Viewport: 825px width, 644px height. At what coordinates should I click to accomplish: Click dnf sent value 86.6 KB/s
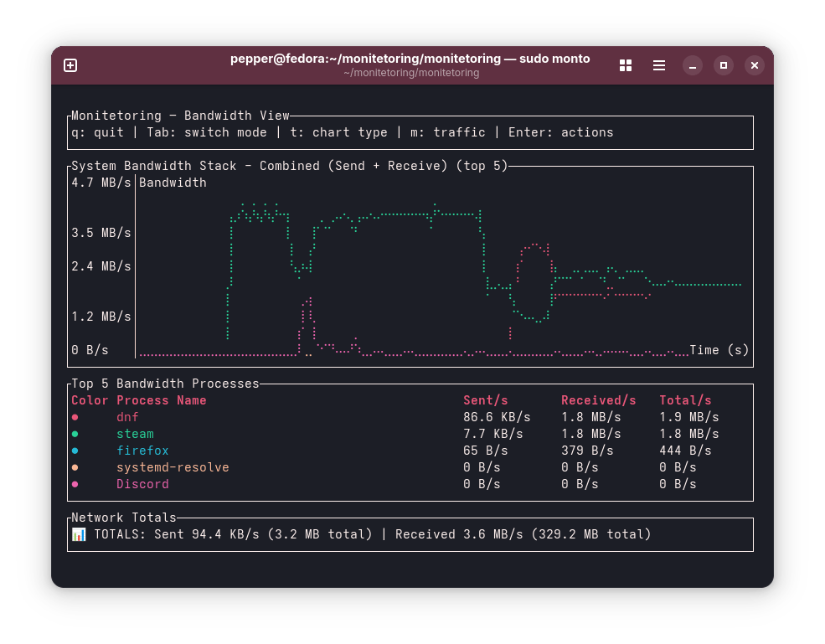coord(497,417)
